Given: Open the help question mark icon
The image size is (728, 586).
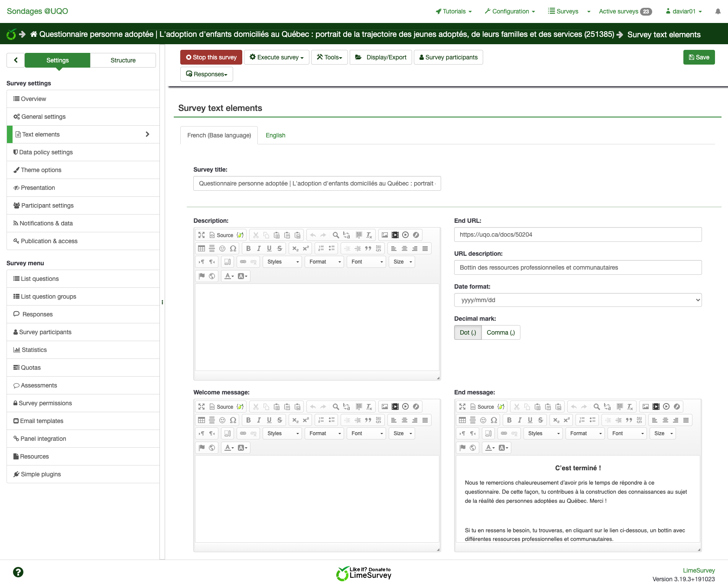Looking at the screenshot, I should click(18, 572).
